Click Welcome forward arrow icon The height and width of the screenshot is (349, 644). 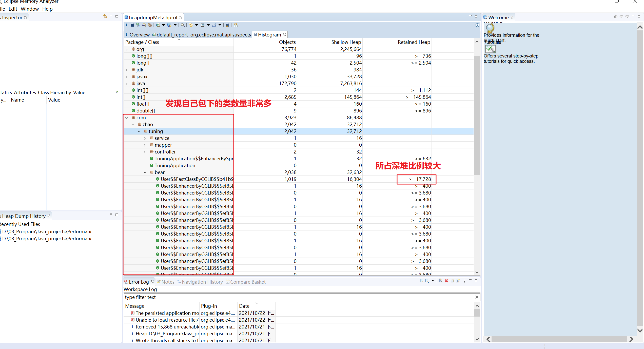pos(627,16)
